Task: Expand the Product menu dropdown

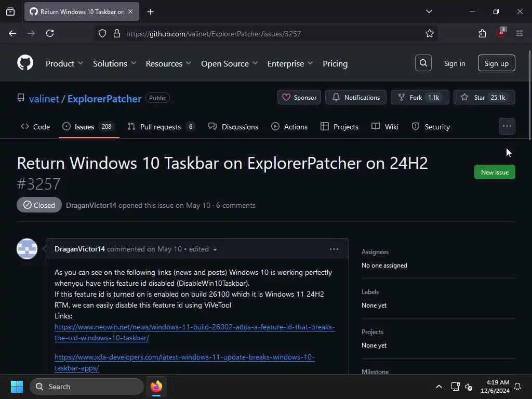Action: 64,63
